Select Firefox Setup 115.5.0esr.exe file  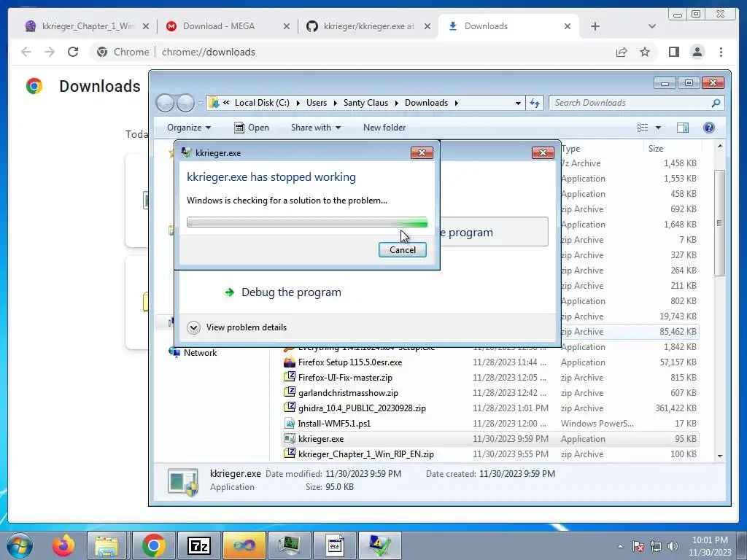(x=350, y=362)
